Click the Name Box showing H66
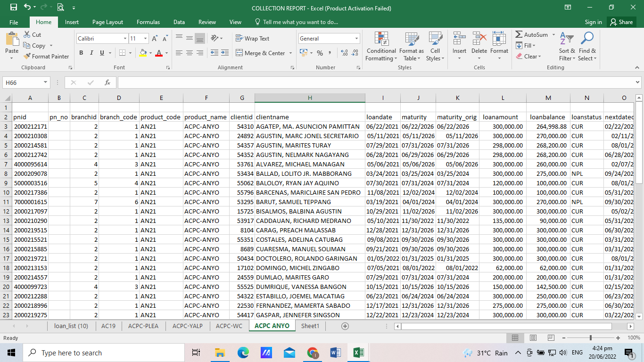Viewport: 644px width, 362px height. pos(23,82)
